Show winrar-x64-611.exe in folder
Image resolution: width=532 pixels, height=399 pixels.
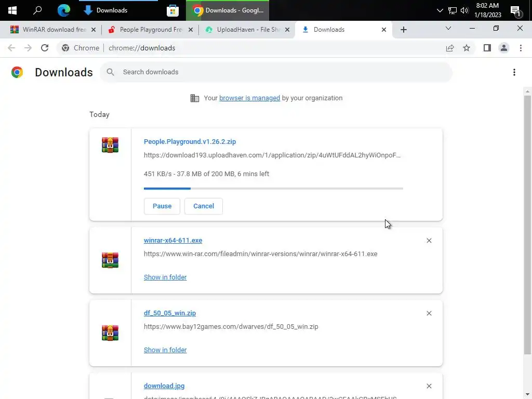[165, 277]
